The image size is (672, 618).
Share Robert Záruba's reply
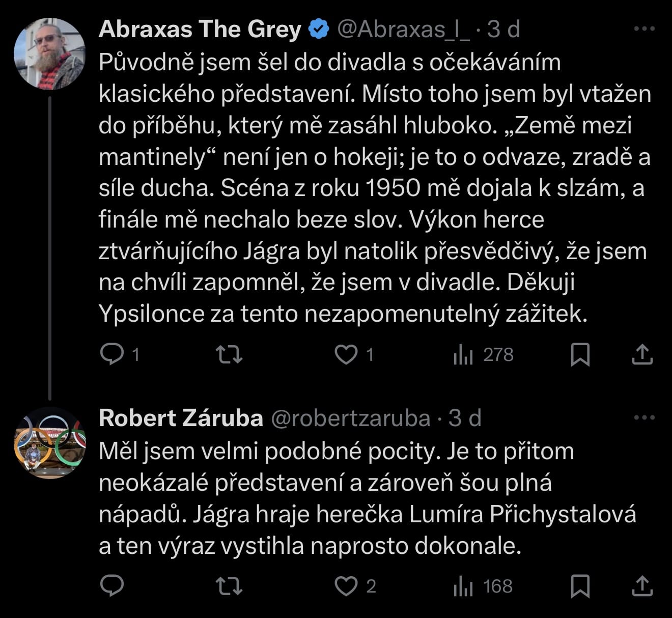642,586
